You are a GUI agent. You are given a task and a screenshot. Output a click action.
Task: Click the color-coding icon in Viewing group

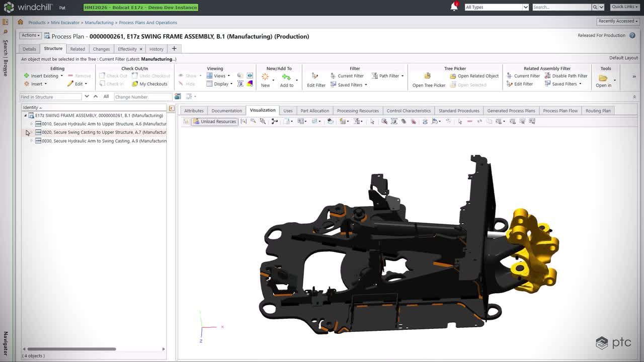[250, 84]
